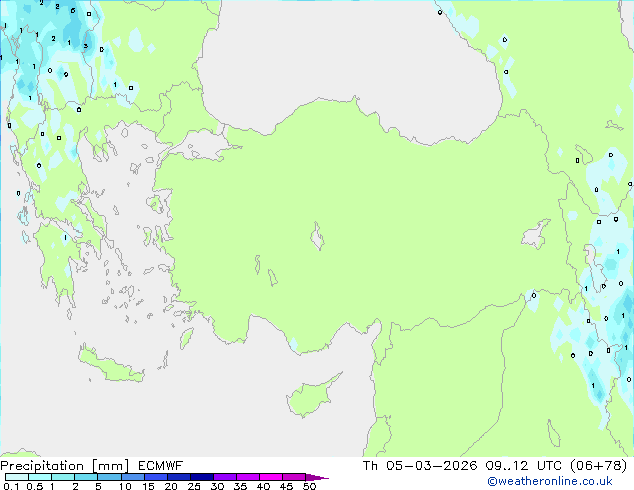634x490 pixels.
Task: Click the "[mm]" unit label
Action: point(110,466)
